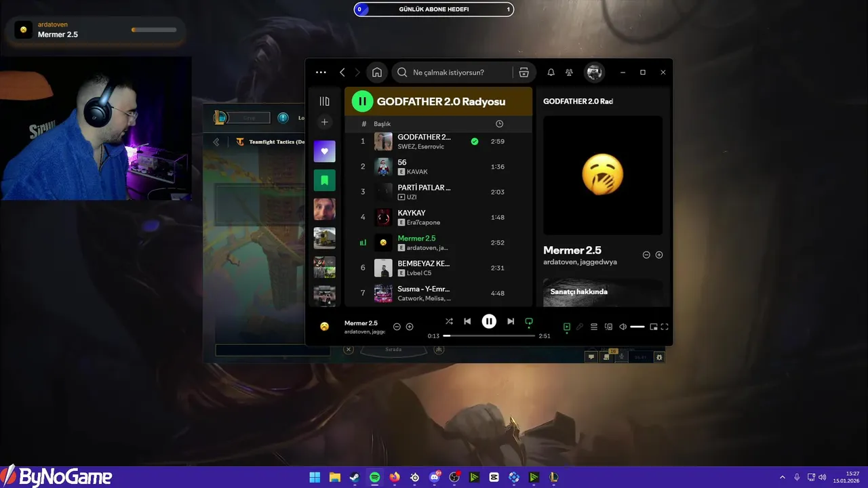
Task: Adjust Spotify volume slider
Action: coord(637,327)
